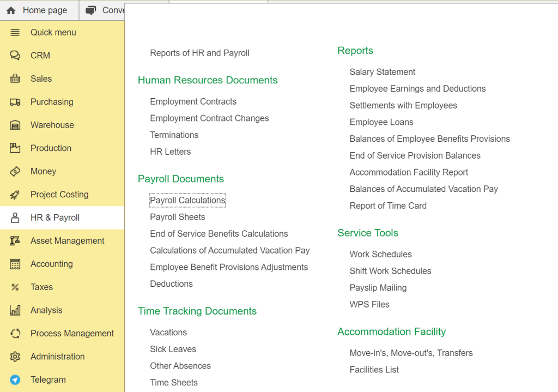558x392 pixels.
Task: Open Other Absences
Action: tap(180, 366)
